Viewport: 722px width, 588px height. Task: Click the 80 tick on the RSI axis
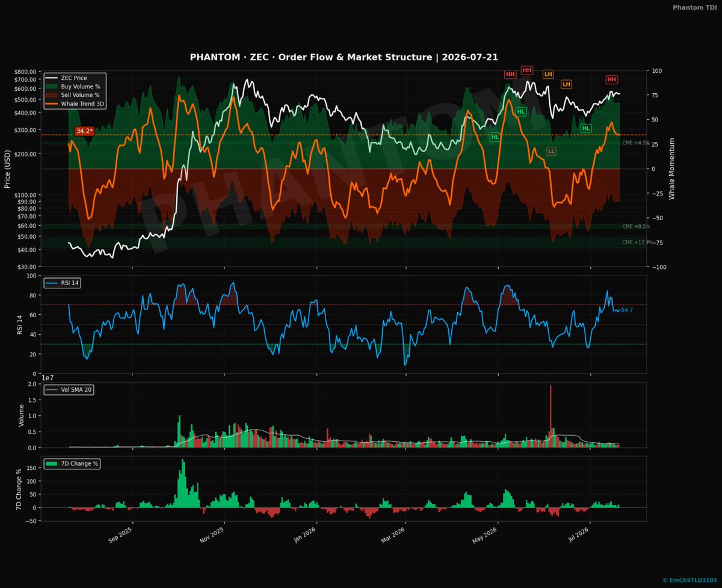coord(34,295)
